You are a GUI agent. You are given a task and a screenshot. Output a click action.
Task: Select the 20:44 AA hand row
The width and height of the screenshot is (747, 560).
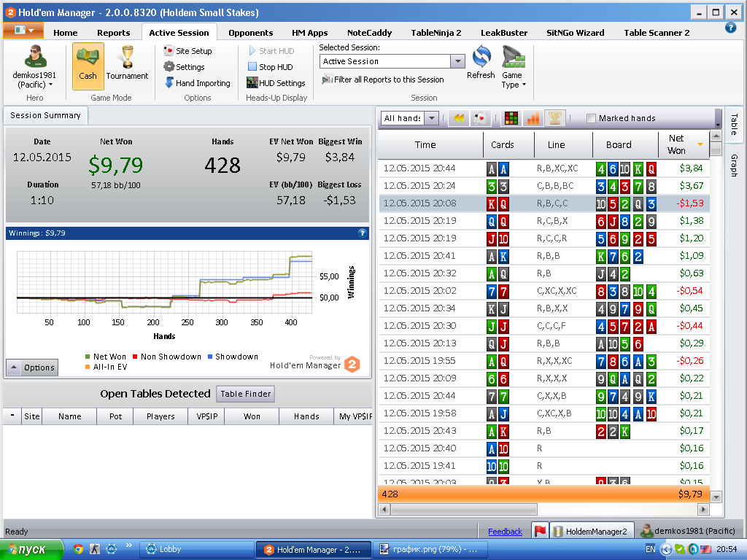tap(544, 168)
